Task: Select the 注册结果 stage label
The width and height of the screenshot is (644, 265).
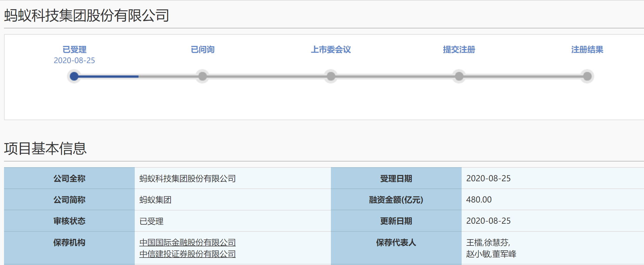Action: coord(587,50)
